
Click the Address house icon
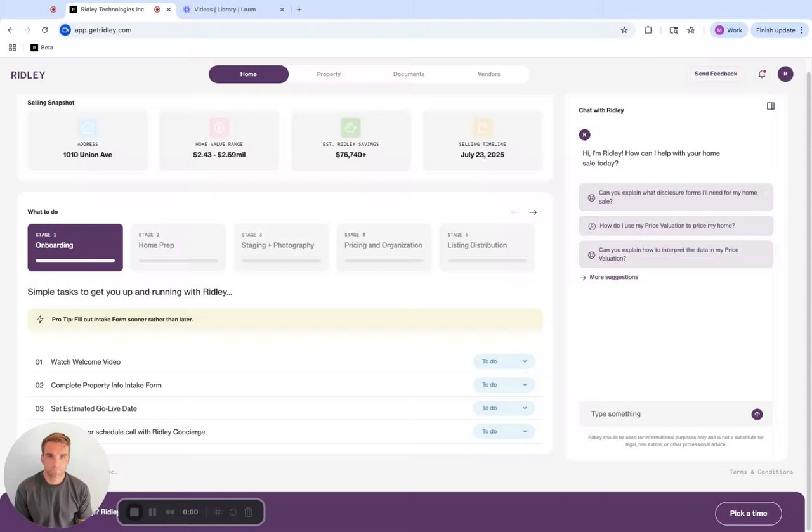[x=88, y=127]
